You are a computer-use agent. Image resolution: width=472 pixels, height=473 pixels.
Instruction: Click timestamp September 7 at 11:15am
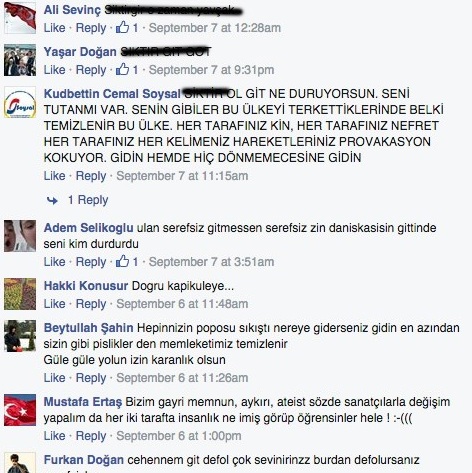[x=182, y=176]
